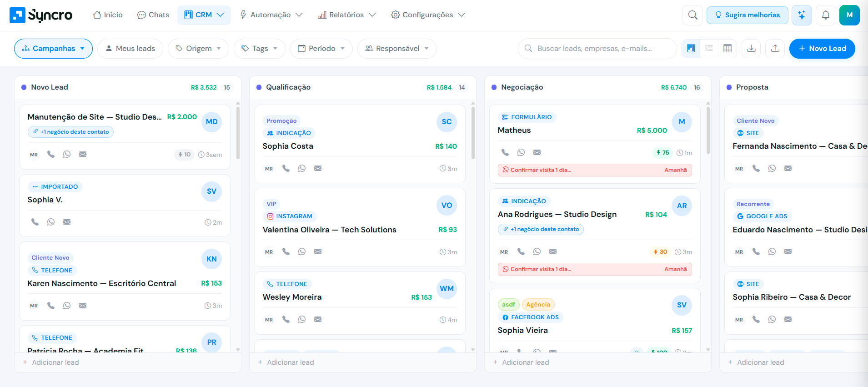This screenshot has height=387, width=868.
Task: Go to Início
Action: [x=108, y=15]
